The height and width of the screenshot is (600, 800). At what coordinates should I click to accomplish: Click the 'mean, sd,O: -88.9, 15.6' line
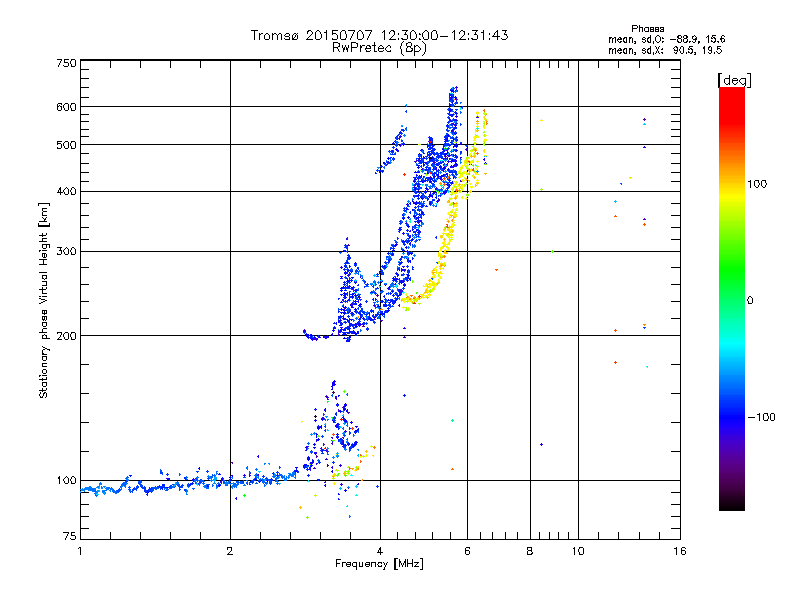[666, 39]
